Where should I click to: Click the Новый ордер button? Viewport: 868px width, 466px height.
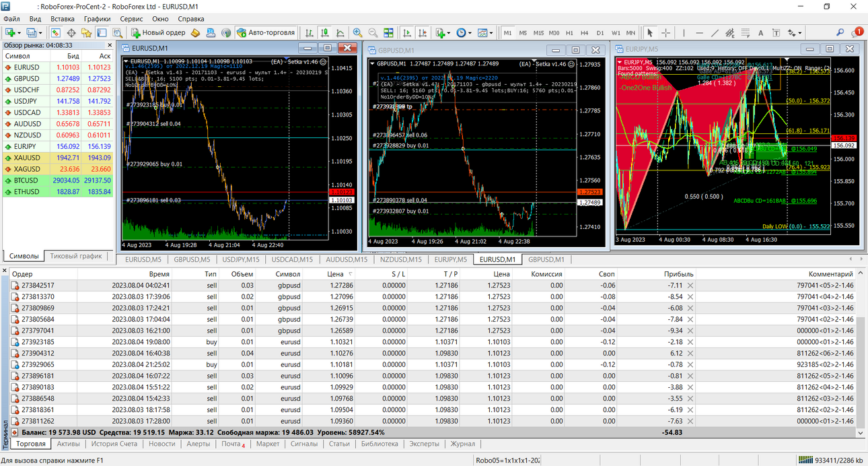[158, 32]
